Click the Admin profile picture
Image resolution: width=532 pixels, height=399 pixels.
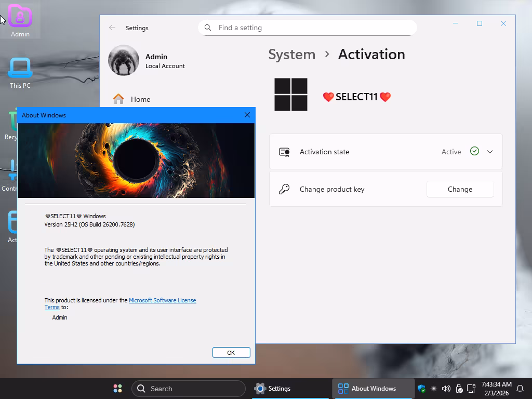[x=124, y=60]
